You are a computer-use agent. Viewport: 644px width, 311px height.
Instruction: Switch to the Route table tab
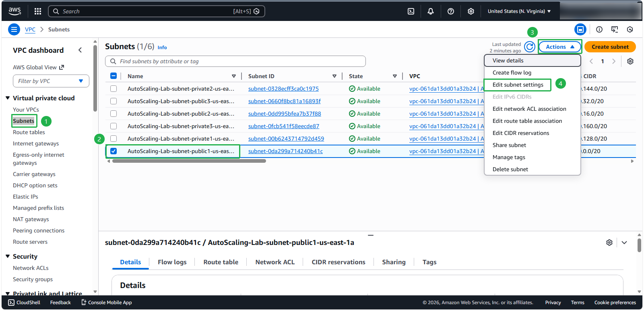pos(221,262)
